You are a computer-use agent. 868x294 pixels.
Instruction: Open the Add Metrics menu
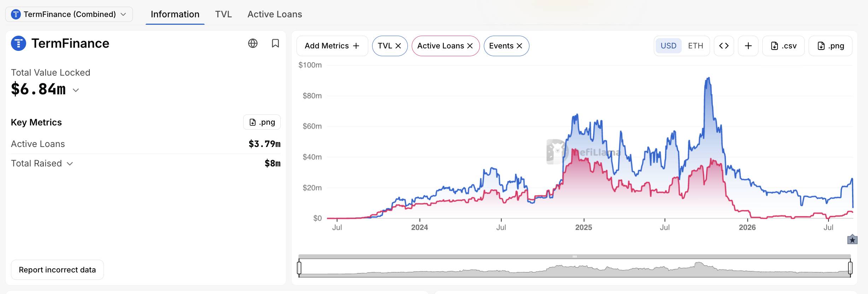[332, 46]
